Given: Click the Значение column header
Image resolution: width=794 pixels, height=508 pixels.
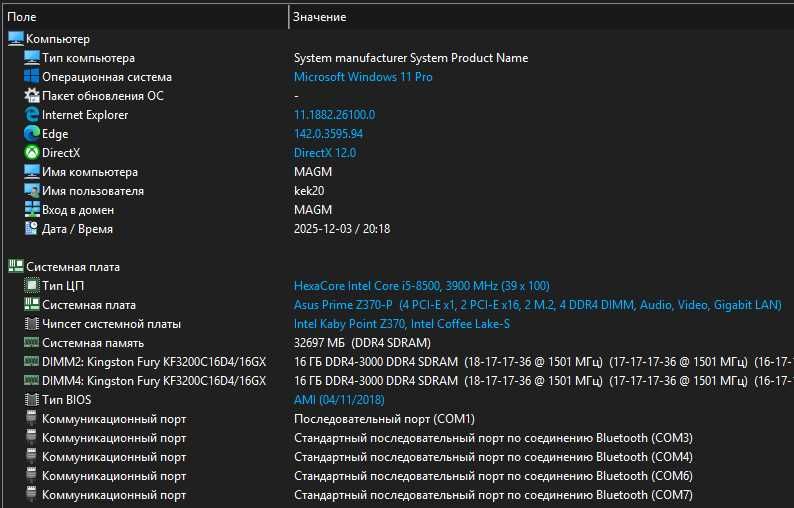Looking at the screenshot, I should 542,17.
